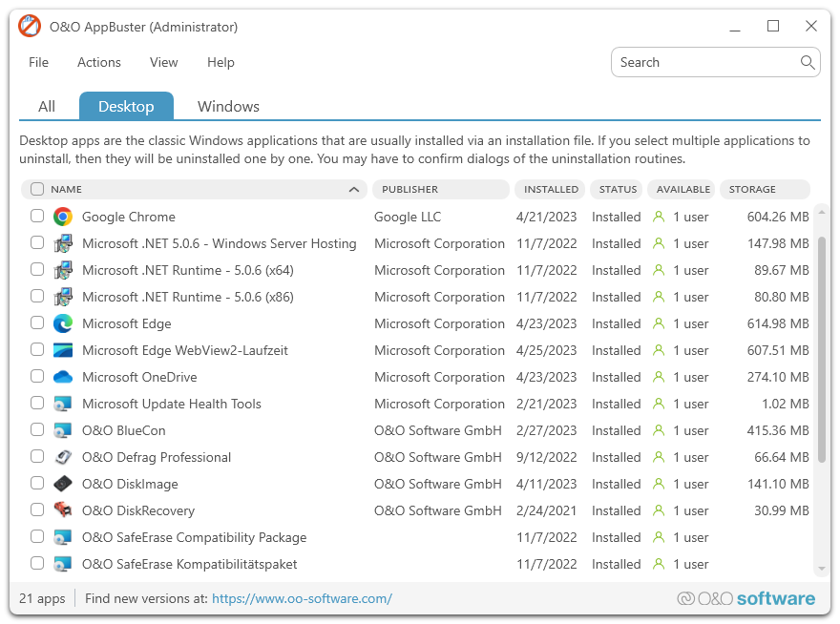Image resolution: width=840 pixels, height=624 pixels.
Task: Click the Microsoft Edge icon
Action: point(63,324)
